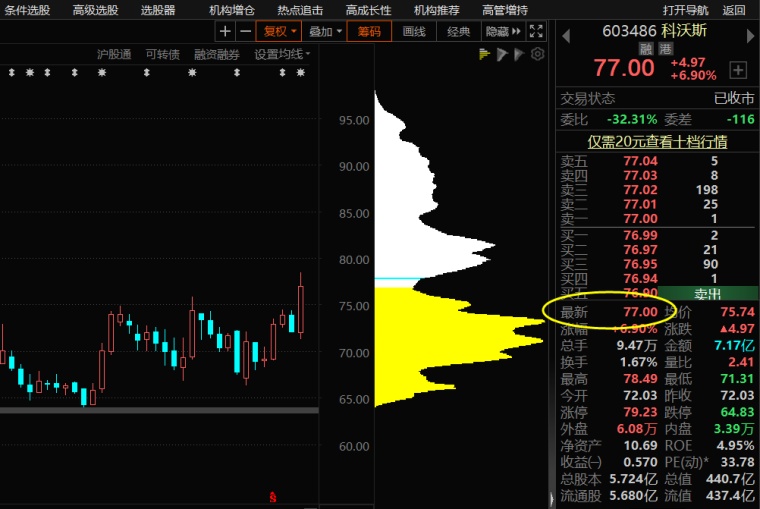The image size is (760, 509).
Task: Expand the 设置均线 moving average dropdown
Action: [x=282, y=54]
